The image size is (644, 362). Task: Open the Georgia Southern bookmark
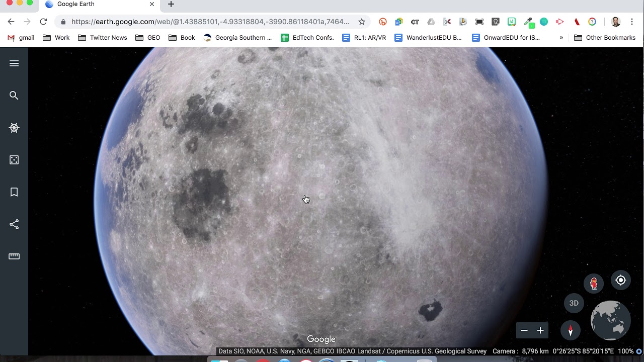237,38
